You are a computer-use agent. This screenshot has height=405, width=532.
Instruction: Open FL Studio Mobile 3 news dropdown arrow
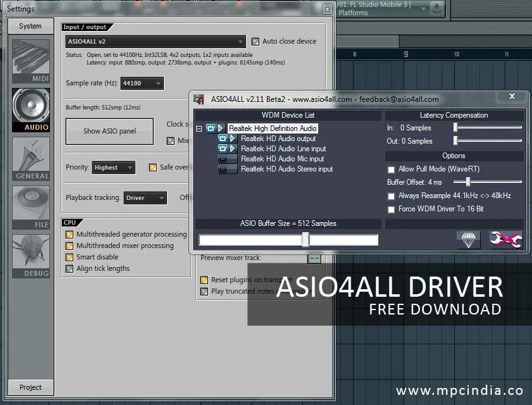coord(423,8)
